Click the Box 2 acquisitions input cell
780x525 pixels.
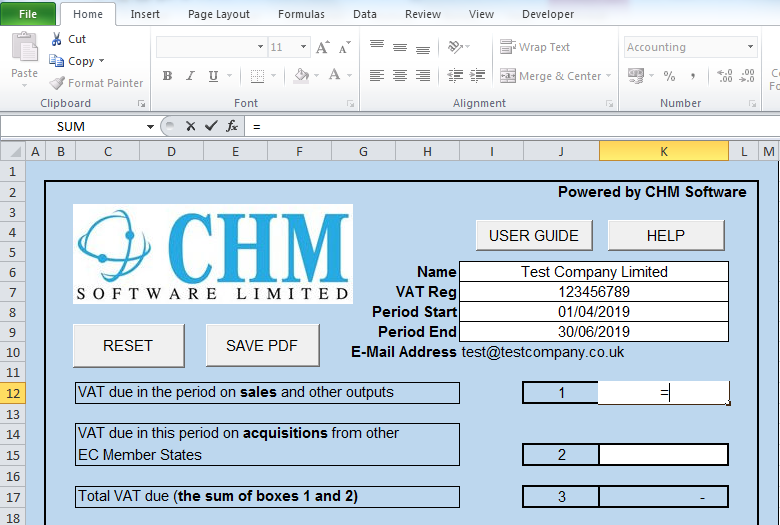(663, 455)
